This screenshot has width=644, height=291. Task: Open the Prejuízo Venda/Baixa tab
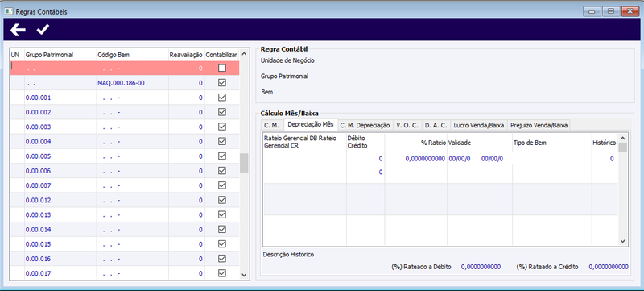[539, 126]
